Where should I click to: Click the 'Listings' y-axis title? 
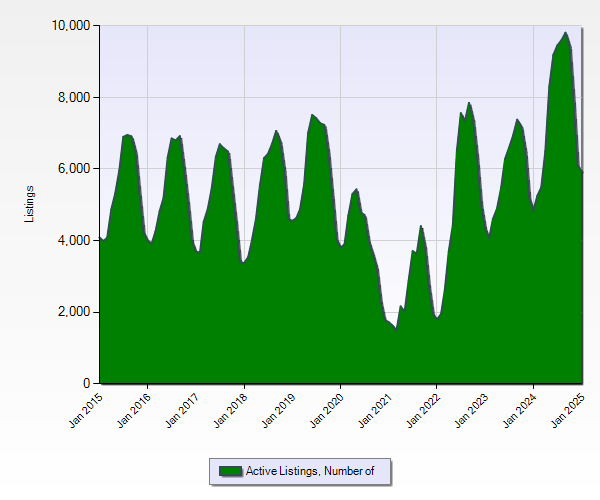tap(30, 204)
